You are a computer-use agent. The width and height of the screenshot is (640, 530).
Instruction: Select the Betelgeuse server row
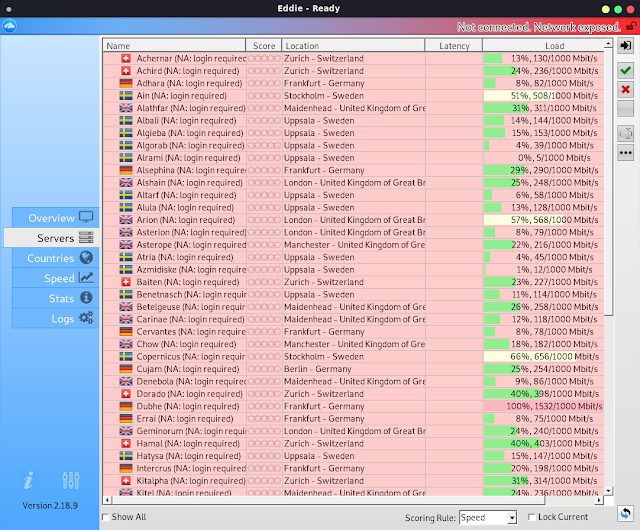click(353, 307)
